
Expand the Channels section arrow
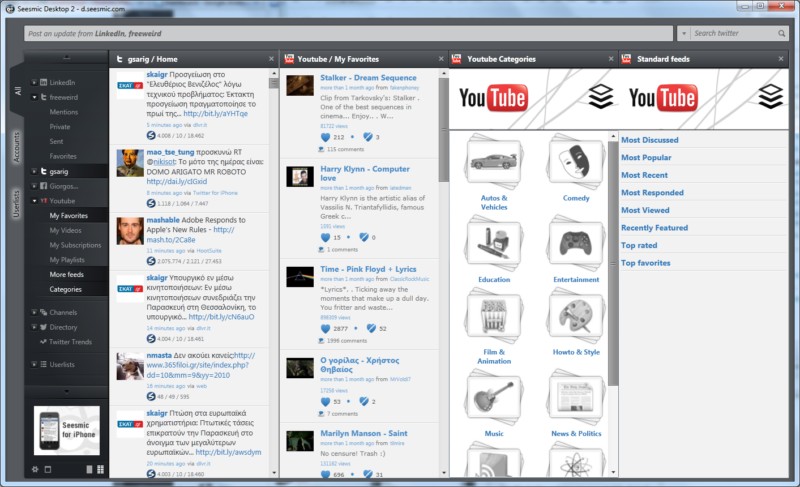[x=34, y=312]
